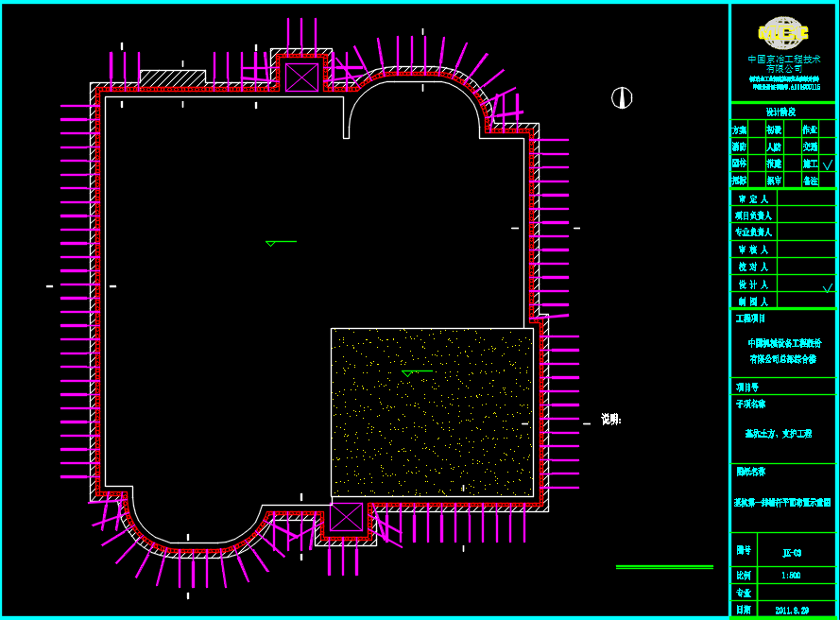Screen dimensions: 840x620
Task: Click the 工程项目 section label
Action: coord(751,319)
